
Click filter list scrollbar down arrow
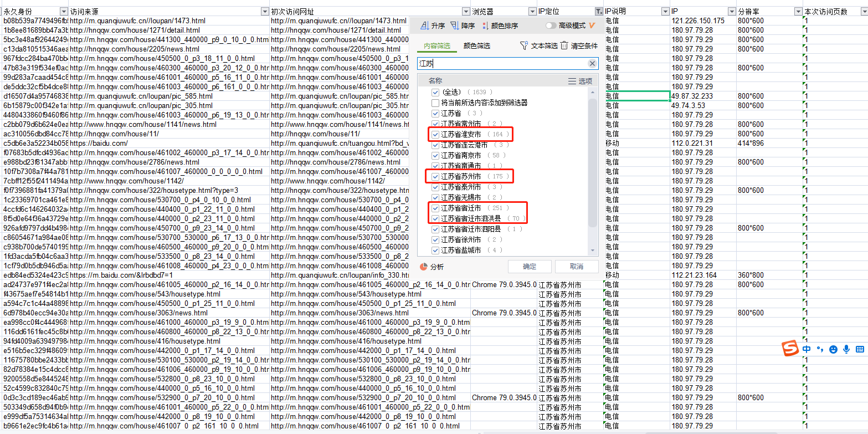593,251
